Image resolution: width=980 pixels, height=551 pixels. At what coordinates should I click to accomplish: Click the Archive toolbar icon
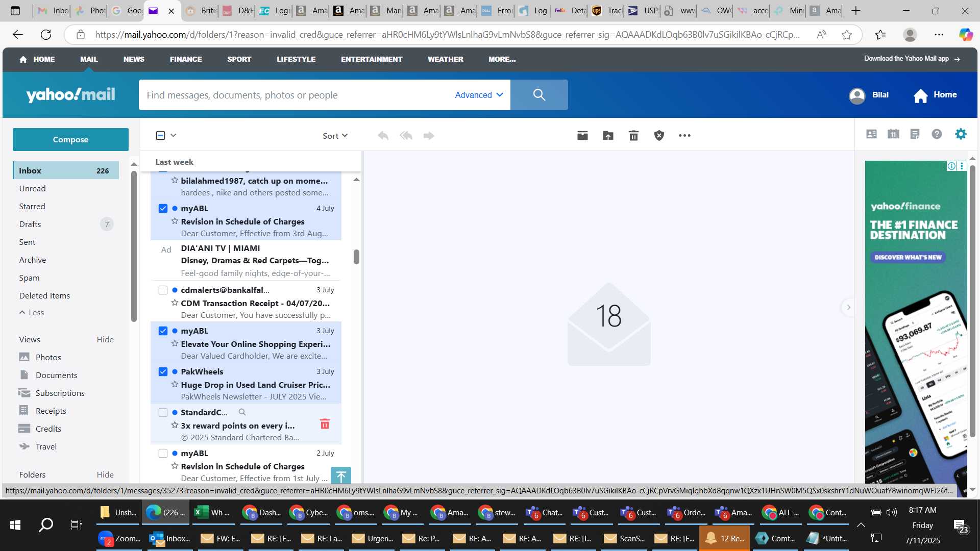point(582,136)
